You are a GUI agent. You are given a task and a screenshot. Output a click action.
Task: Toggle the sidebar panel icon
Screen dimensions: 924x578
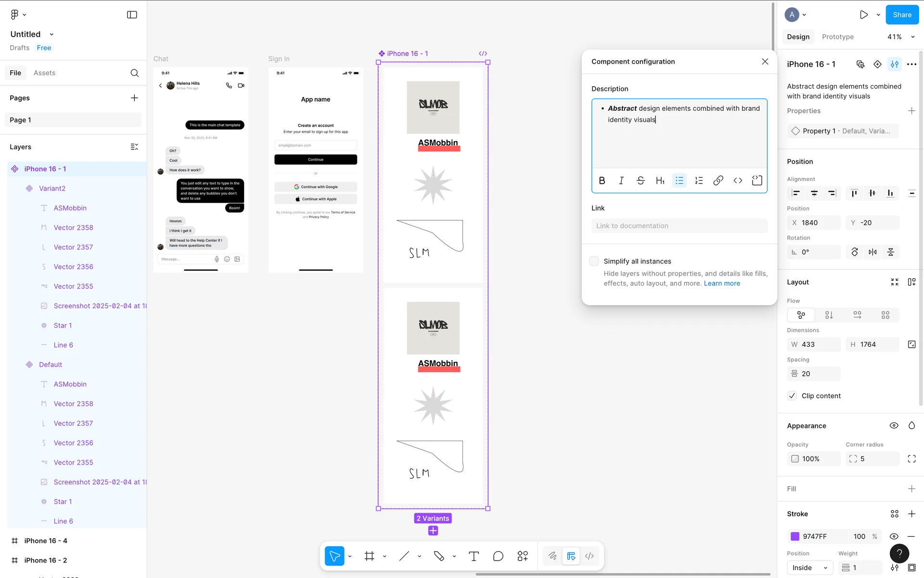click(x=132, y=15)
